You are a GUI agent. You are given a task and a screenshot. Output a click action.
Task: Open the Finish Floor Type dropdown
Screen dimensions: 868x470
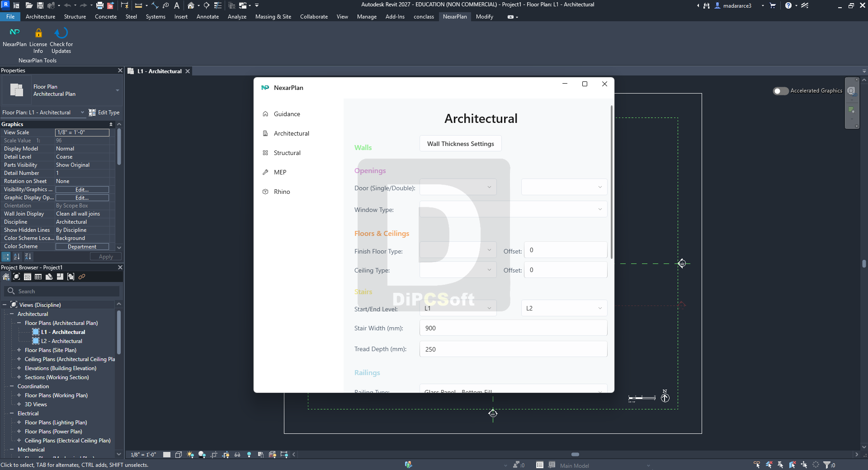pos(458,250)
